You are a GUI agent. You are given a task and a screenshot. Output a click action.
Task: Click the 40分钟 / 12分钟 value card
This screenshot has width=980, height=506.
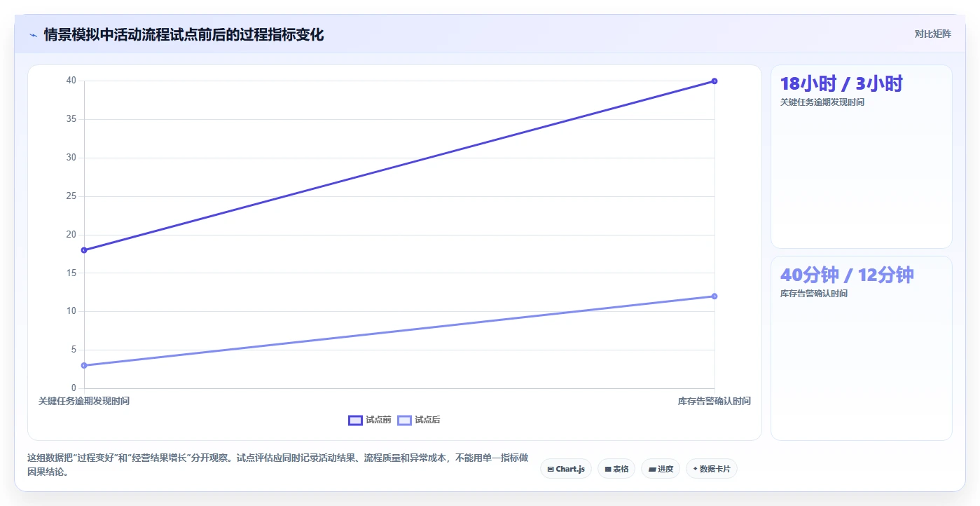[x=862, y=348]
